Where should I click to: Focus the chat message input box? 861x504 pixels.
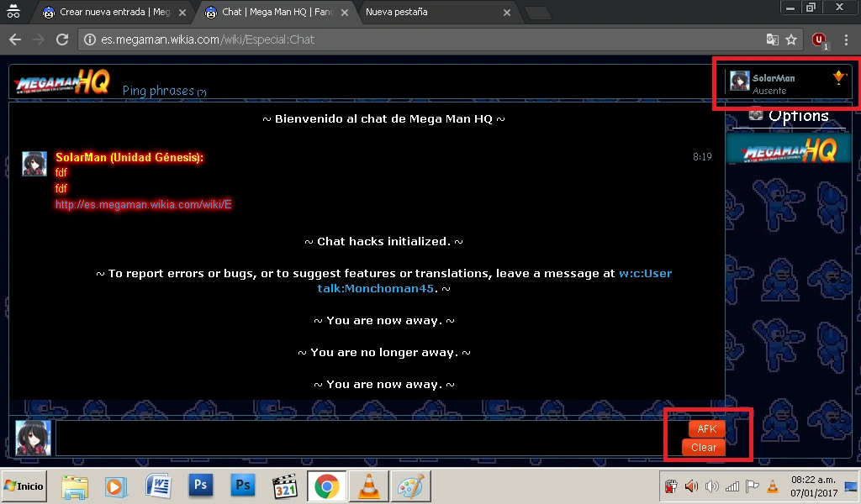(368, 438)
